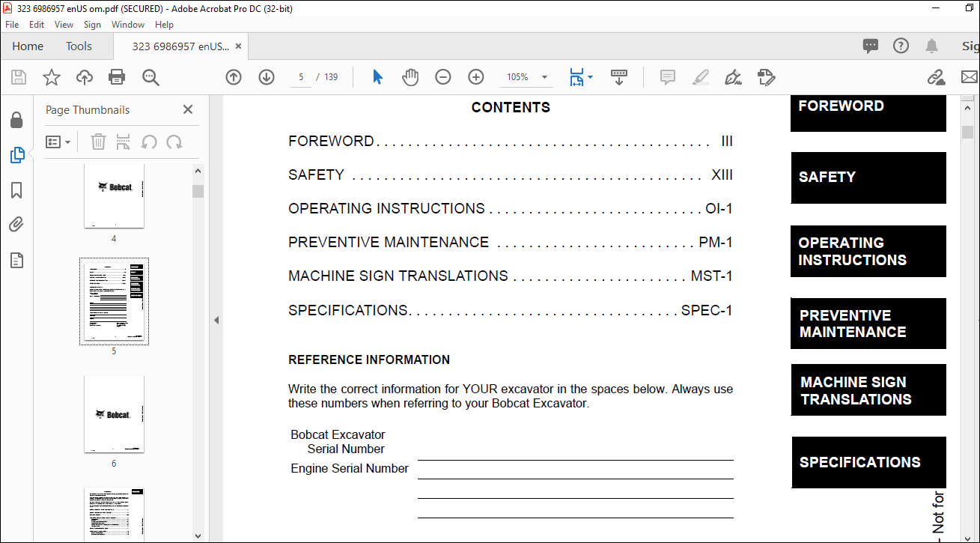Image resolution: width=980 pixels, height=543 pixels.
Task: Open the Edit menu
Action: (37, 25)
